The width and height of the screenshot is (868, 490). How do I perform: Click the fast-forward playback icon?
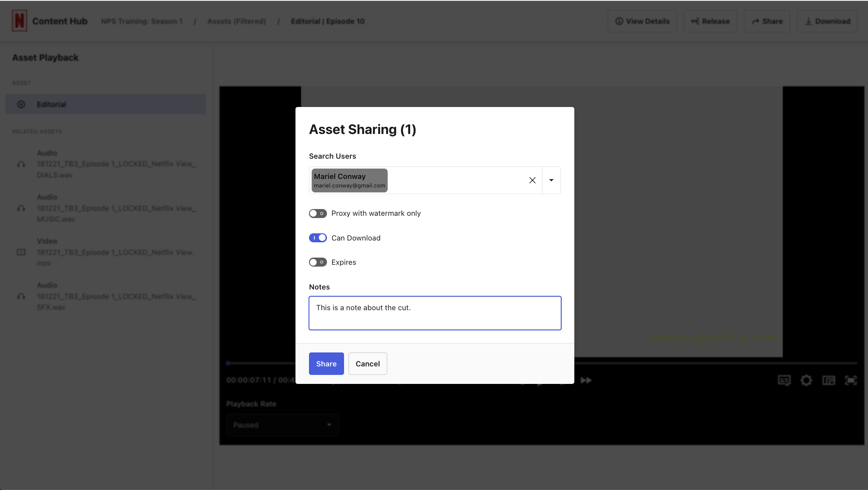tap(586, 380)
